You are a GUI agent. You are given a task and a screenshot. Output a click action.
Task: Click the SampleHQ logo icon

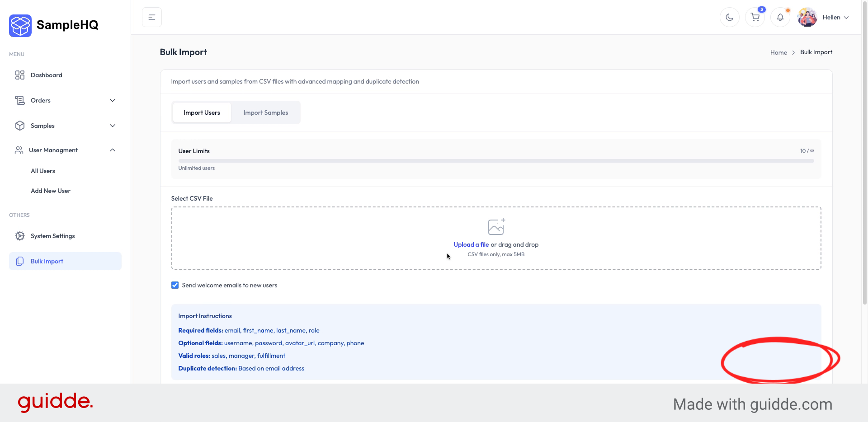tap(20, 25)
